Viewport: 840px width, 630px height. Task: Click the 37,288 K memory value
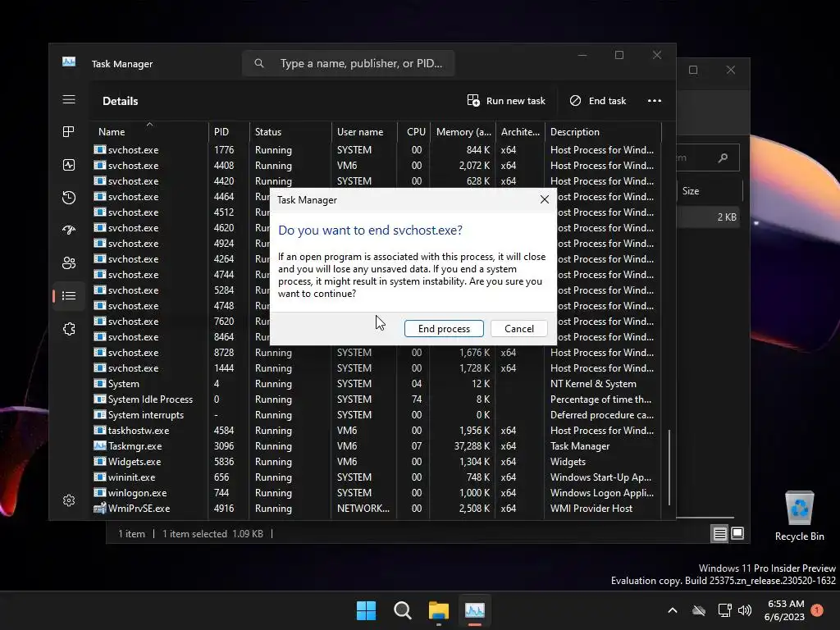coord(472,445)
